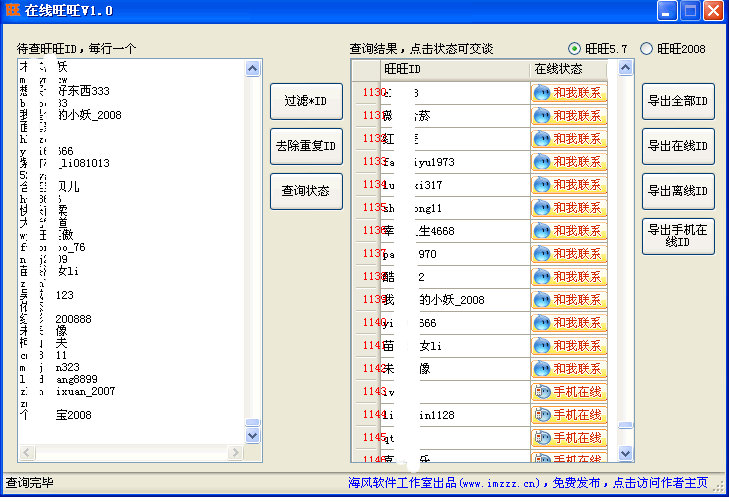Click left arrow of ID list horizontal scrollbar
Screen dimensions: 729x502
click(27, 452)
